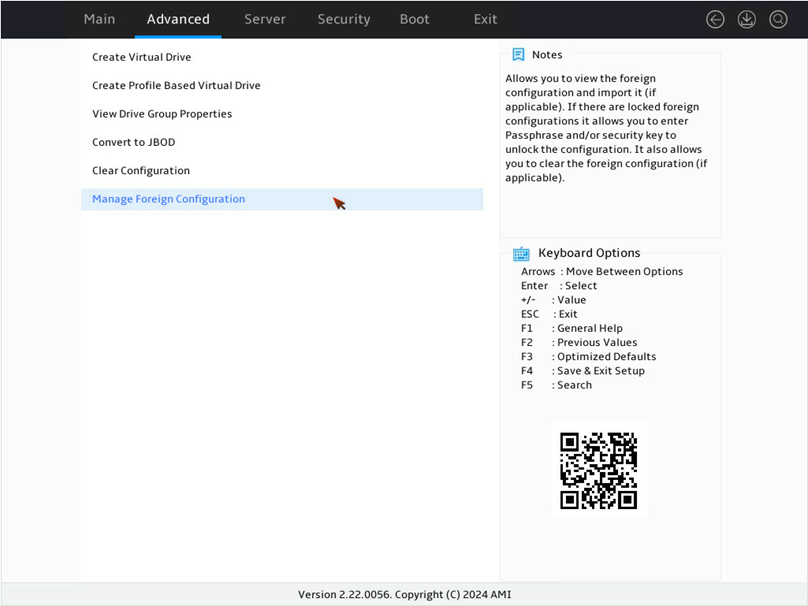Switch to the Main tab

click(x=99, y=20)
